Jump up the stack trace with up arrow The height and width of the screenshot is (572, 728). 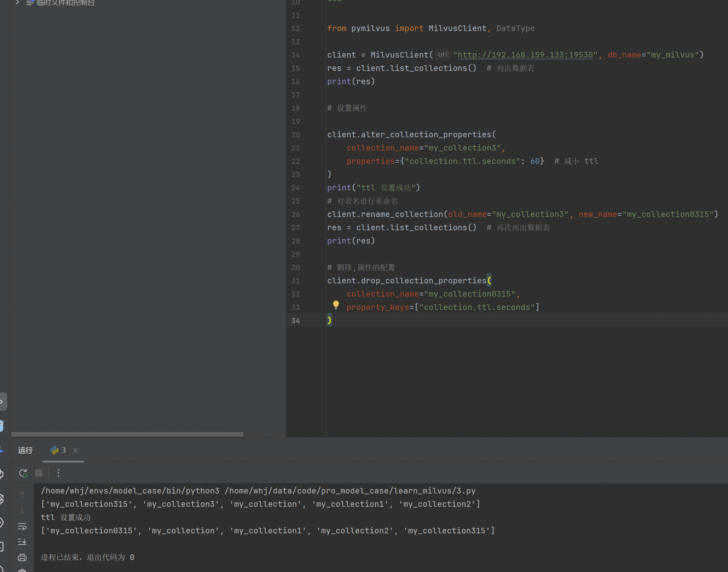[22, 495]
